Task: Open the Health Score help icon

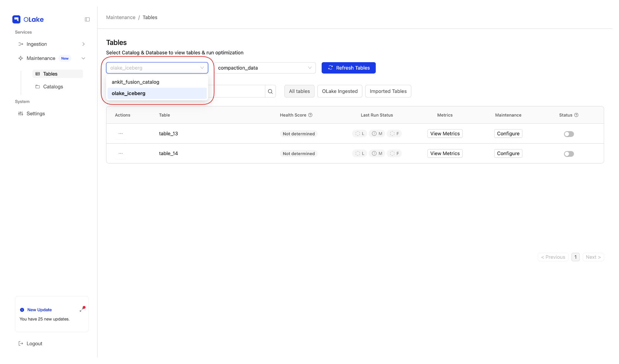Action: (310, 115)
